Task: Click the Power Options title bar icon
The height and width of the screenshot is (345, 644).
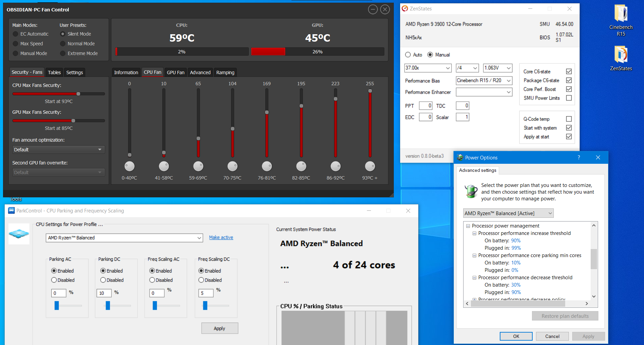Action: tap(460, 157)
